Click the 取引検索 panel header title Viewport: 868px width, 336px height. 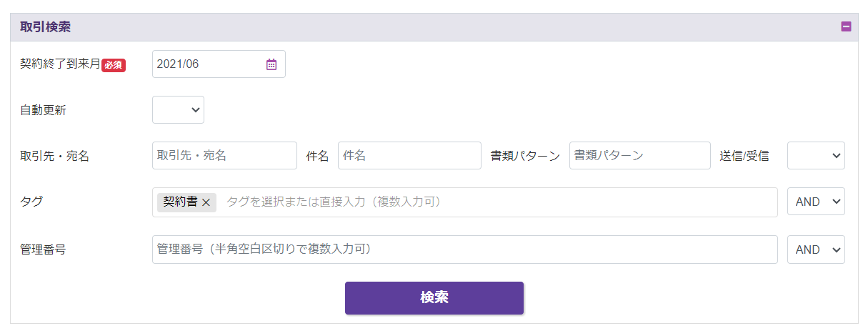[x=45, y=27]
